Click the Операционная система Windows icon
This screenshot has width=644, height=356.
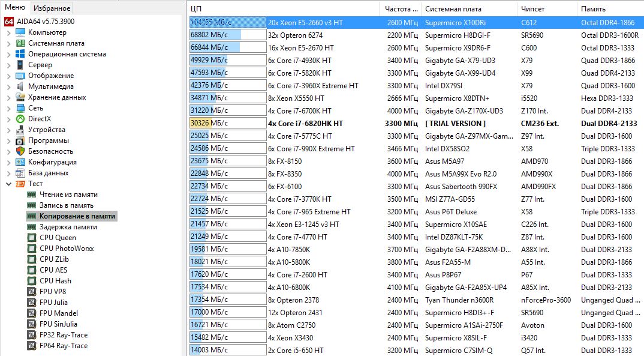(x=20, y=54)
